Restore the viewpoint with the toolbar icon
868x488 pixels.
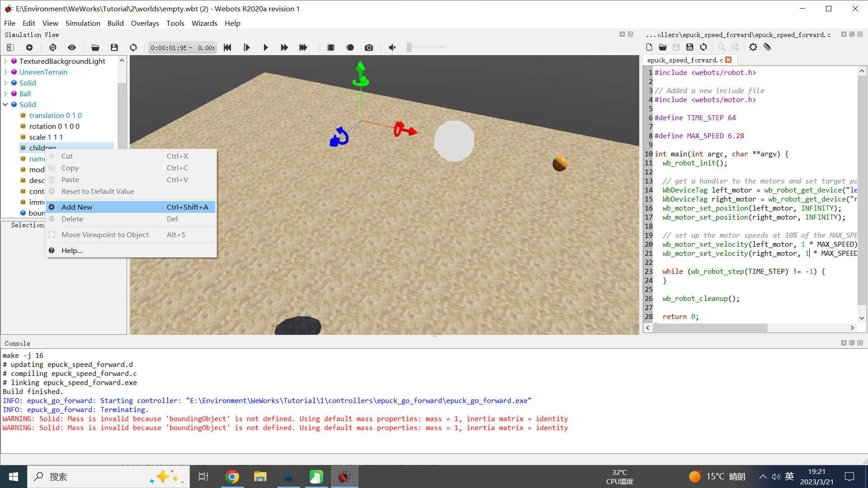click(53, 47)
